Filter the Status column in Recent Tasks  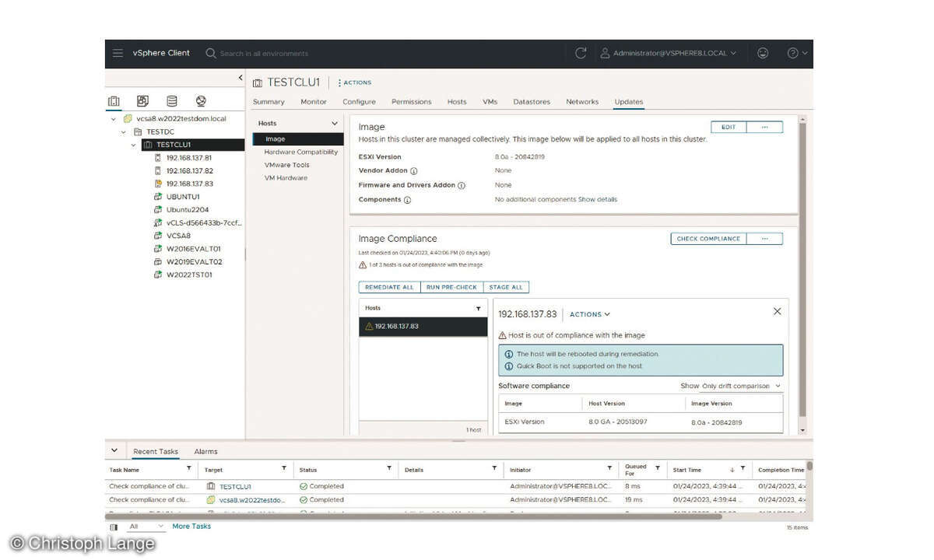(389, 468)
